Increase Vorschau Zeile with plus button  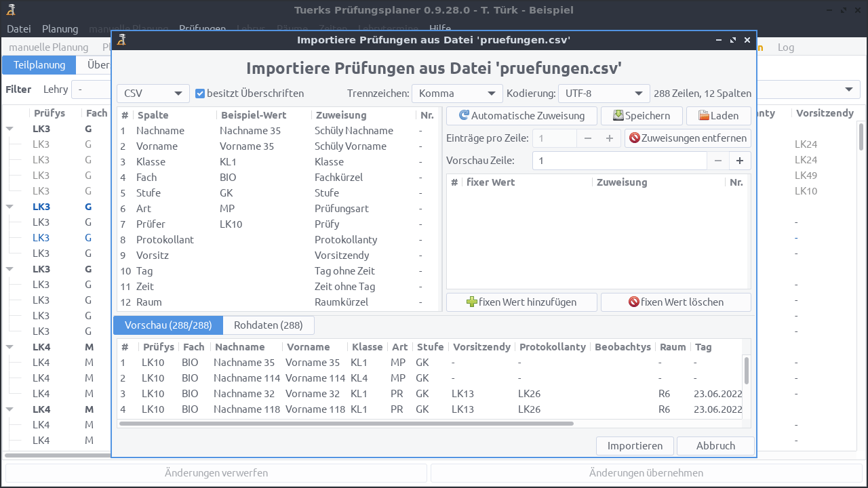[x=740, y=161]
